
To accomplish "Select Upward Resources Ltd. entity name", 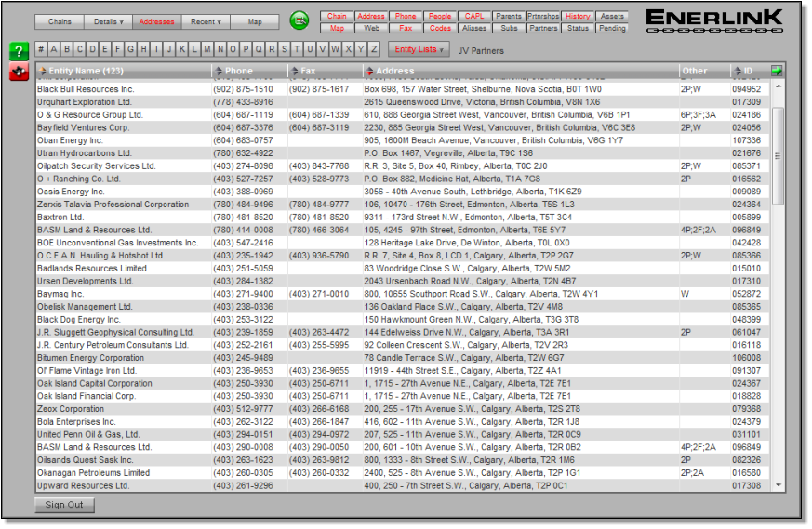I will coord(84,485).
